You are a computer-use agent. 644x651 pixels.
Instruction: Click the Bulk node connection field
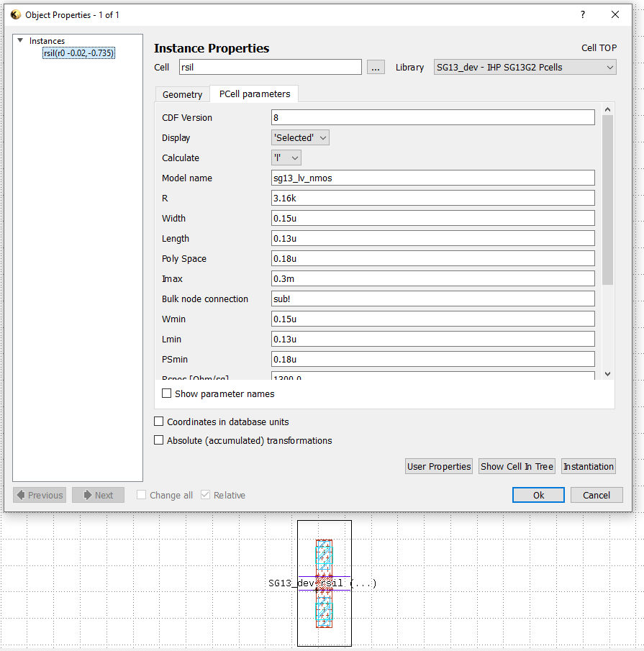(x=432, y=299)
